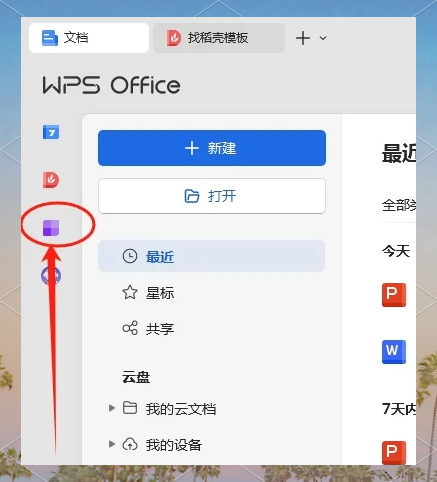Expand the 我的设备 tree arrow

point(112,444)
